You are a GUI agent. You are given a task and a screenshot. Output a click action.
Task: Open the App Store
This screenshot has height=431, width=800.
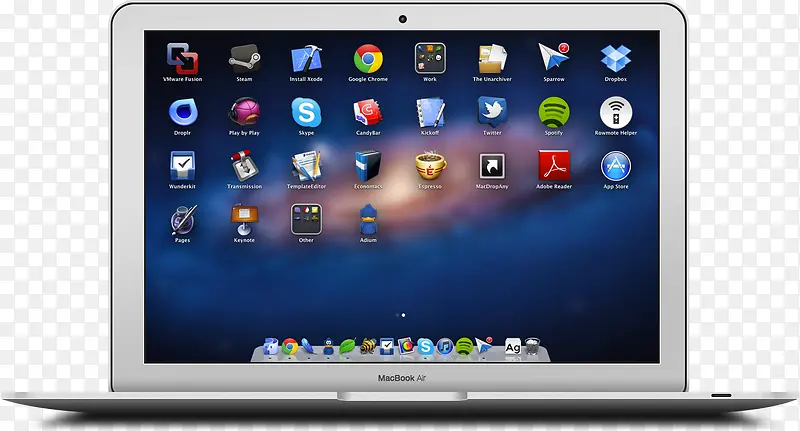pos(616,166)
